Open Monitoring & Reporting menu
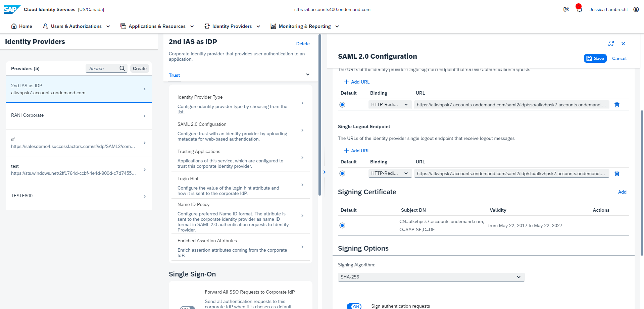This screenshot has height=309, width=644. point(305,26)
